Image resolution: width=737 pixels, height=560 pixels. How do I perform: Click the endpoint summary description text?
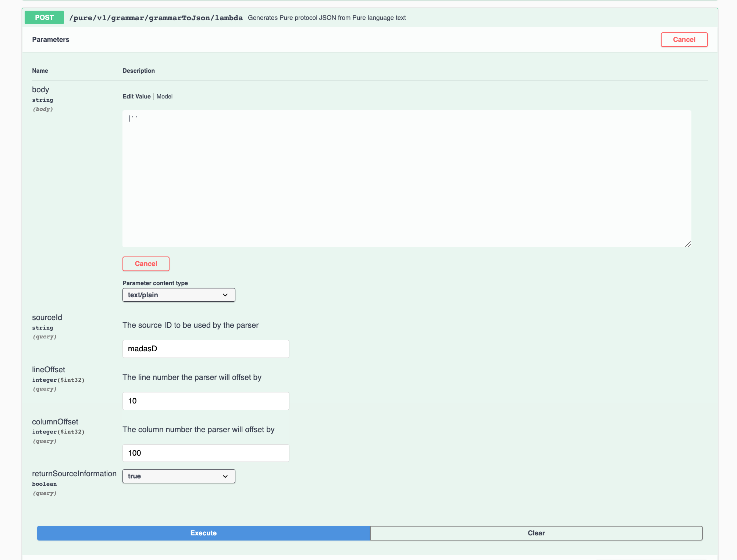click(x=327, y=18)
